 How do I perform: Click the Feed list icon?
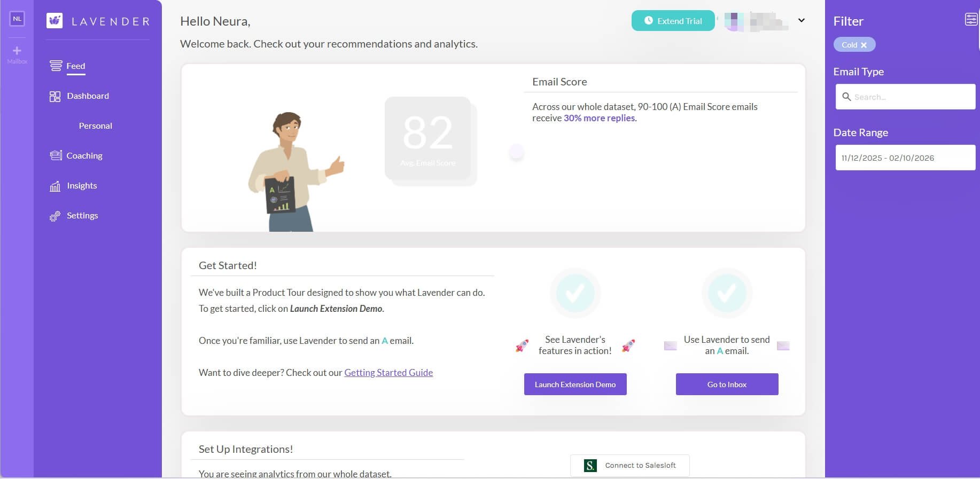tap(56, 66)
